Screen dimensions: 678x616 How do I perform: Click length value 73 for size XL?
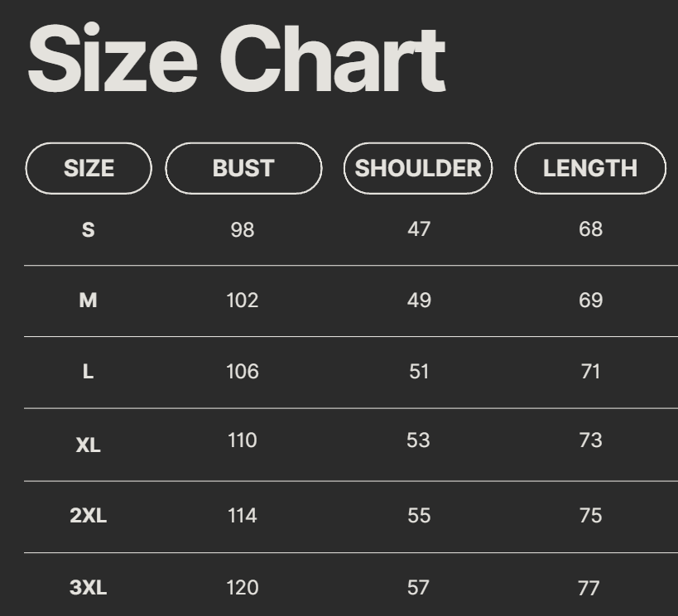[590, 440]
